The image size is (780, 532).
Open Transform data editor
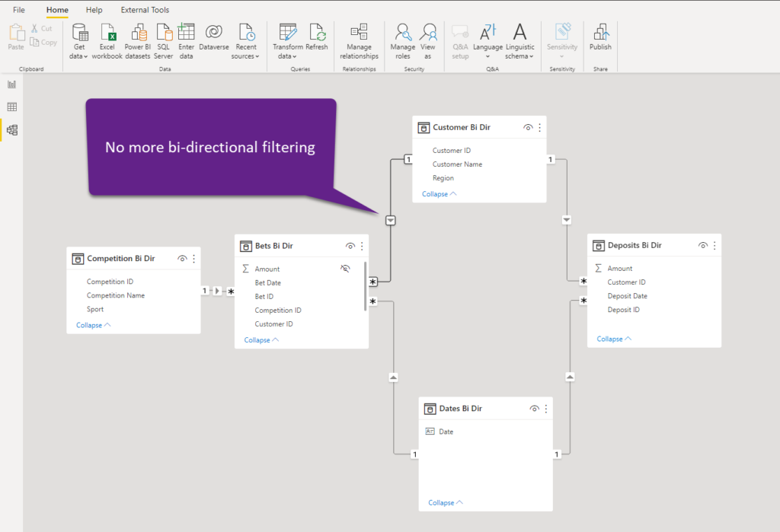point(287,42)
